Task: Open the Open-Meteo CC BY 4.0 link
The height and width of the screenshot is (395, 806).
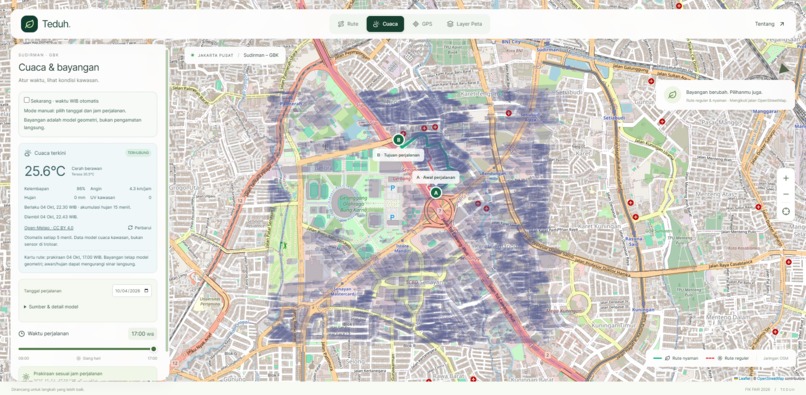Action: pos(49,227)
